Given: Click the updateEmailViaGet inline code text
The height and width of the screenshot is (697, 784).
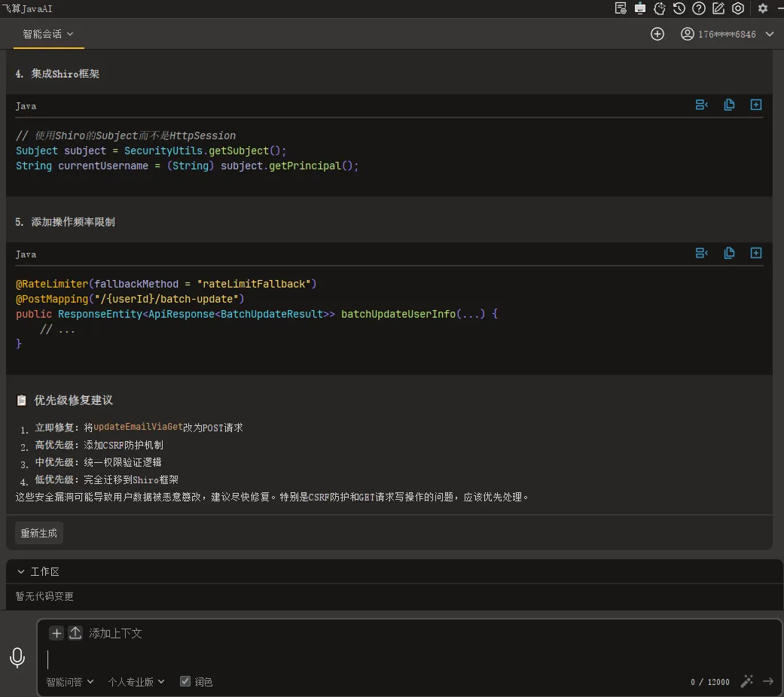Looking at the screenshot, I should (x=138, y=427).
